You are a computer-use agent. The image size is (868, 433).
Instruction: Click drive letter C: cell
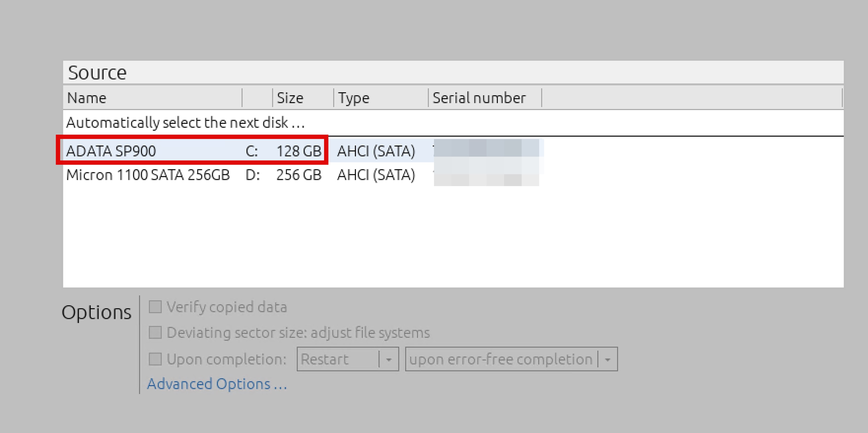pyautogui.click(x=252, y=151)
